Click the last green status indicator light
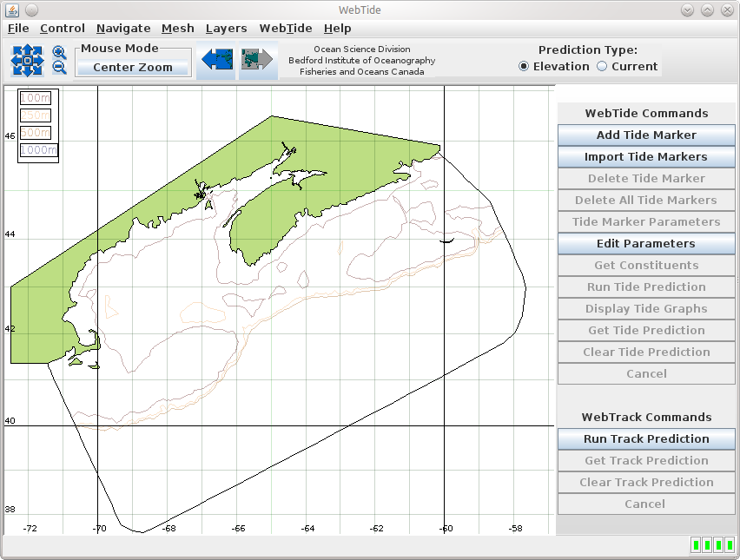This screenshot has height=560, width=740. point(730,545)
